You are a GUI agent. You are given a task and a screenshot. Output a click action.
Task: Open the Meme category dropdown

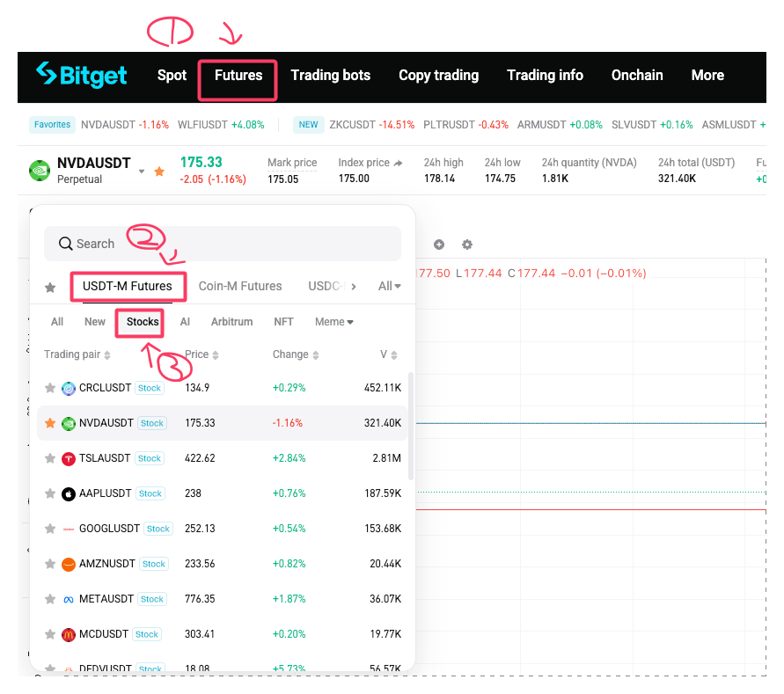334,322
